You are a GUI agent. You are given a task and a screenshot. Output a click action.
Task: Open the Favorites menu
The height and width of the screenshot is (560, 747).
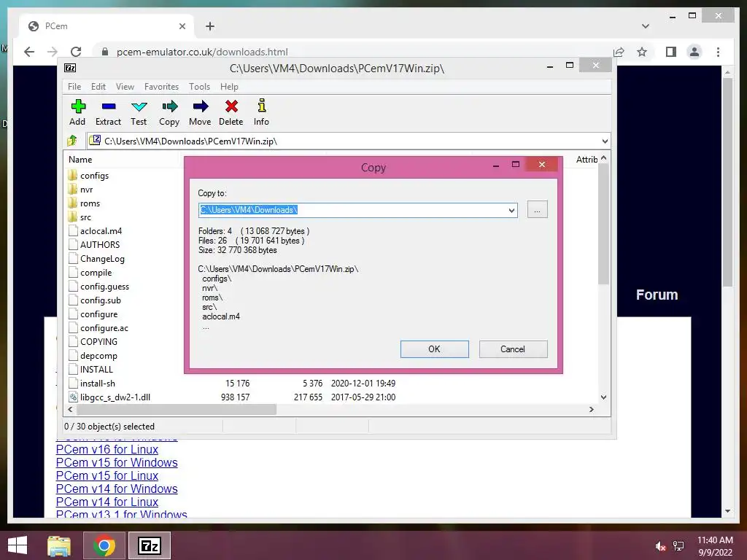pyautogui.click(x=161, y=87)
